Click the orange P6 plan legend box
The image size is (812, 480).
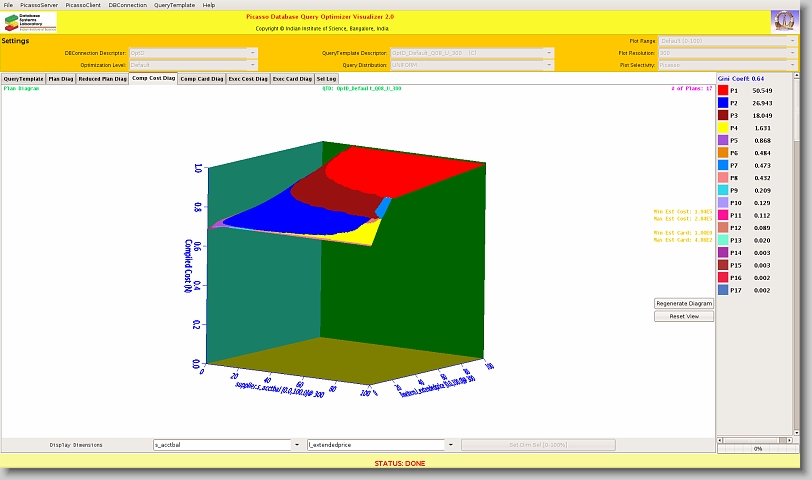pos(723,153)
